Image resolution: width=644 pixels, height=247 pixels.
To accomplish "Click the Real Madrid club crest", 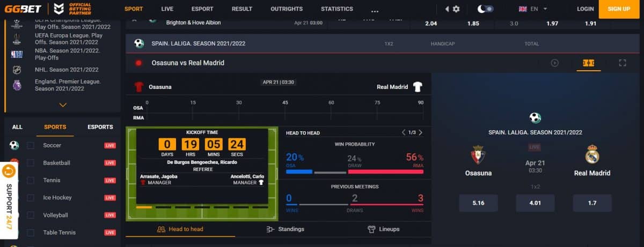I will pos(592,154).
